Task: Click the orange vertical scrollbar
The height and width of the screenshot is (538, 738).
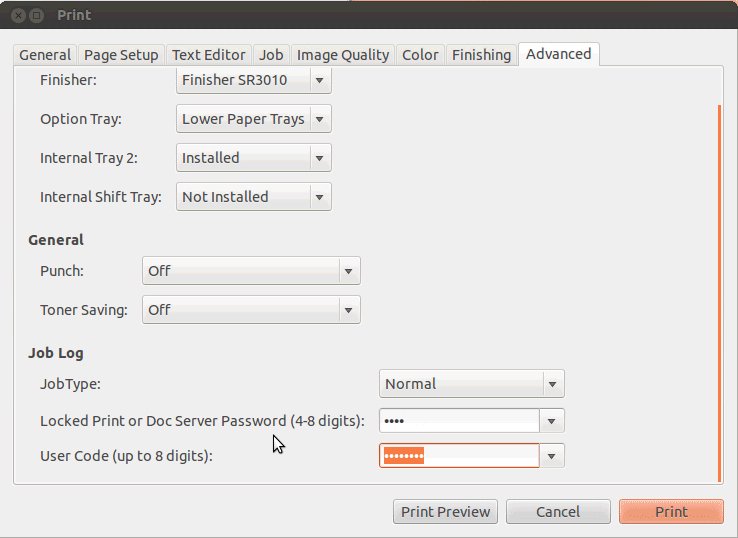Action: 720,294
